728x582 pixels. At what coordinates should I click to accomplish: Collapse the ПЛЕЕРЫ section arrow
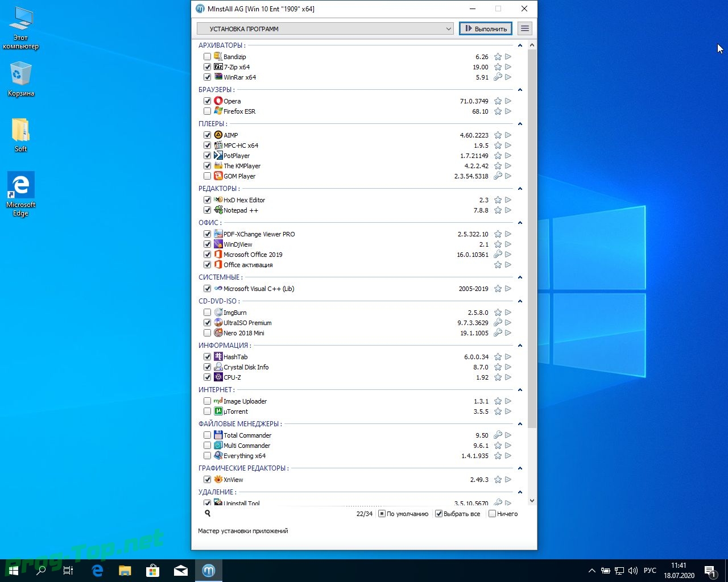520,124
